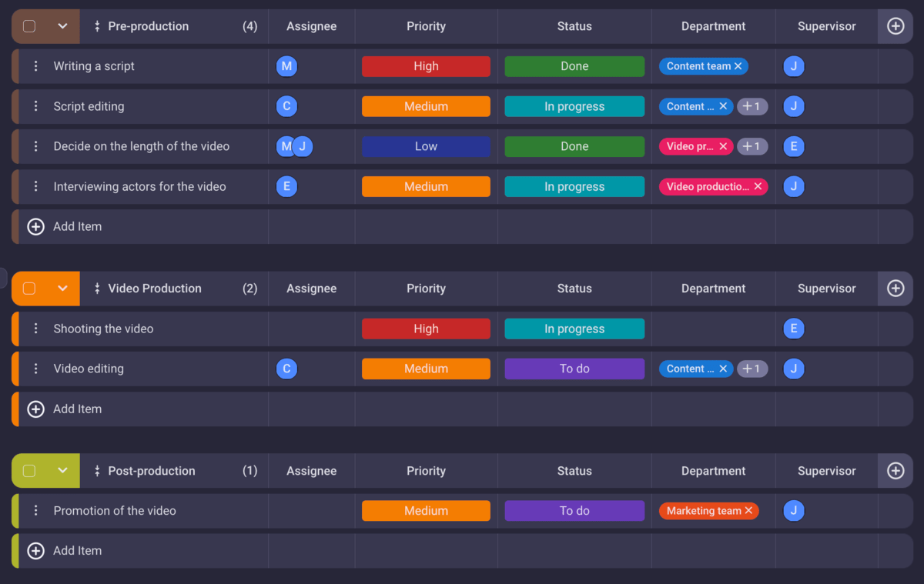Click the plus icon in the Pre-production header
The image size is (924, 584).
pos(895,25)
